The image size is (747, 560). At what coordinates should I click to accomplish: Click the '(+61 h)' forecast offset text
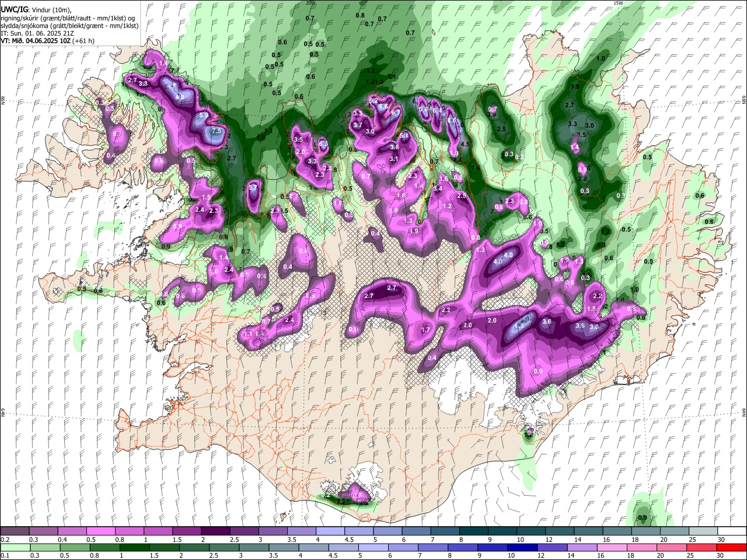point(84,41)
